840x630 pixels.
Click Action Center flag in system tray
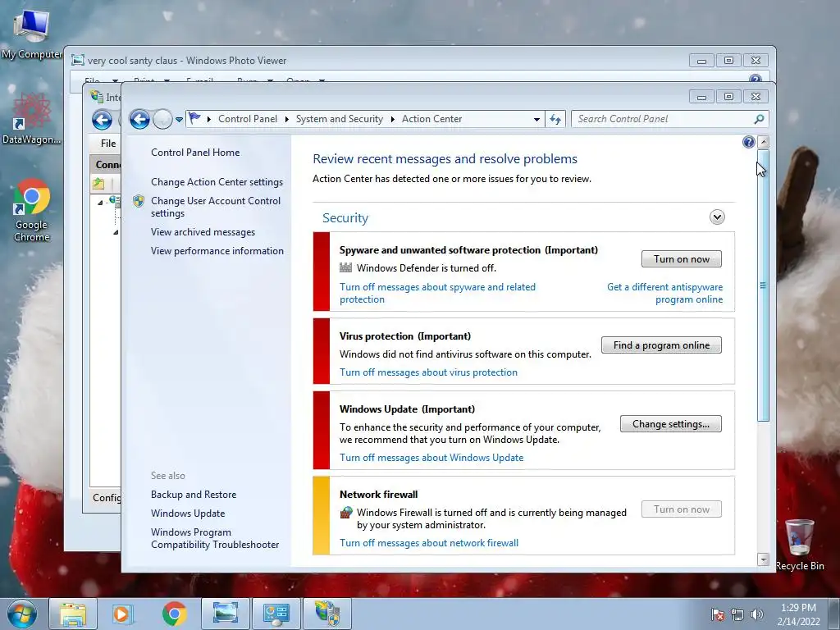pos(717,614)
